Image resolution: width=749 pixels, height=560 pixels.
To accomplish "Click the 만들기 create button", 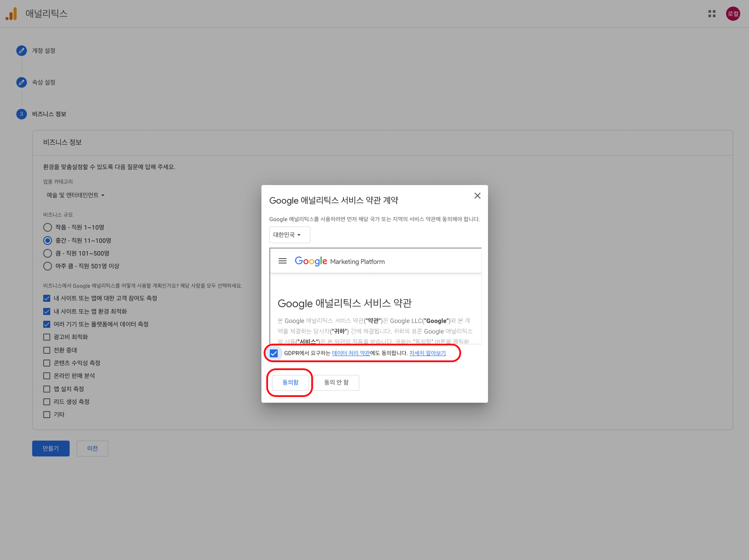I will click(x=51, y=449).
